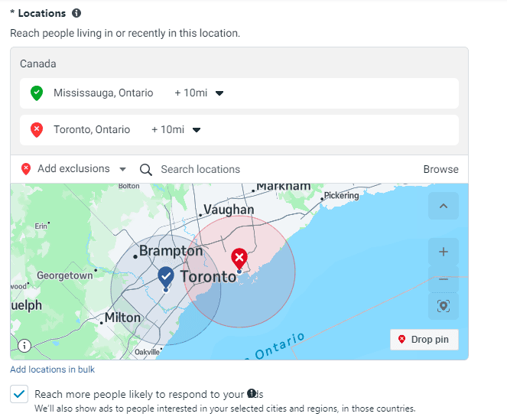
Task: Open the Toronto +10mi radius dropdown
Action: [x=176, y=130]
